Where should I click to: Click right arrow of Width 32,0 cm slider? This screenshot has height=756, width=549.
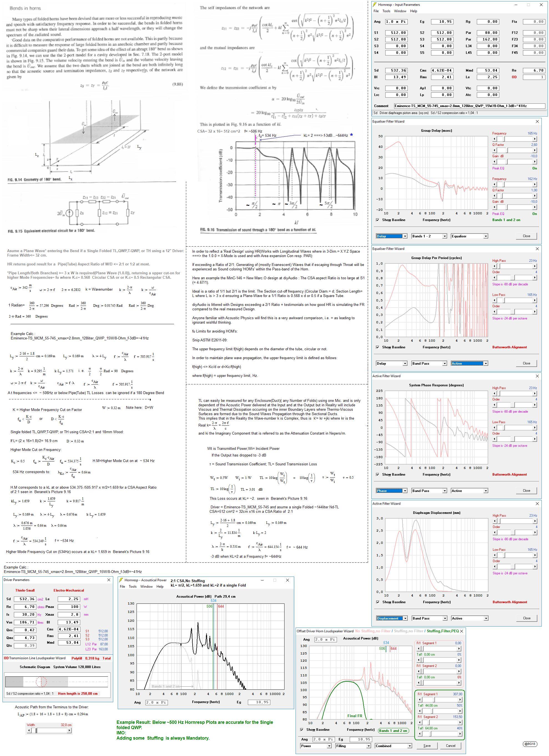[x=69, y=730]
